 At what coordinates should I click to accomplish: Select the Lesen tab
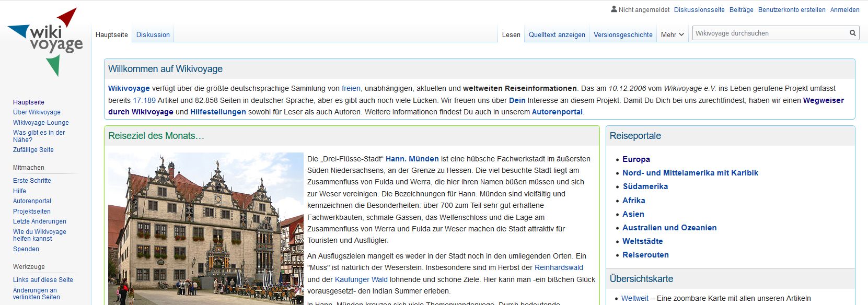tap(511, 34)
